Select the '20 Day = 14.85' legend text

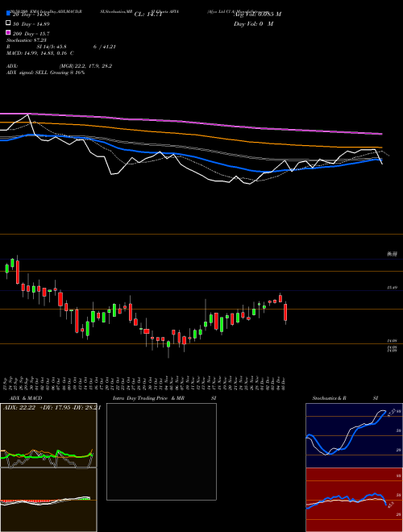coord(31,15)
